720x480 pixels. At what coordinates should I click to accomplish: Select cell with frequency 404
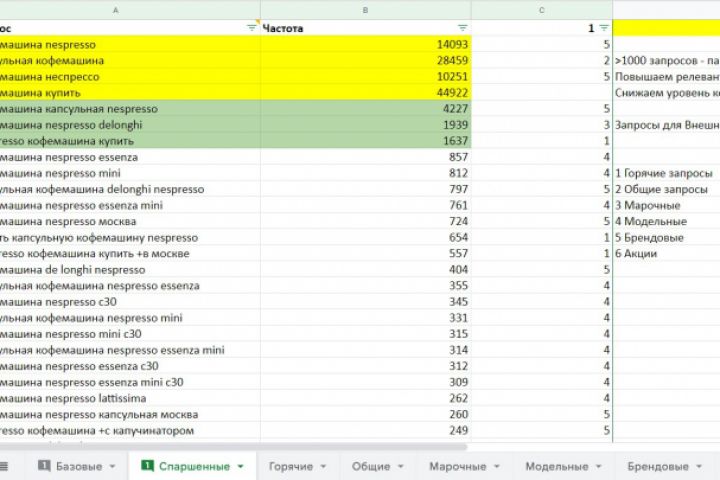pos(366,270)
